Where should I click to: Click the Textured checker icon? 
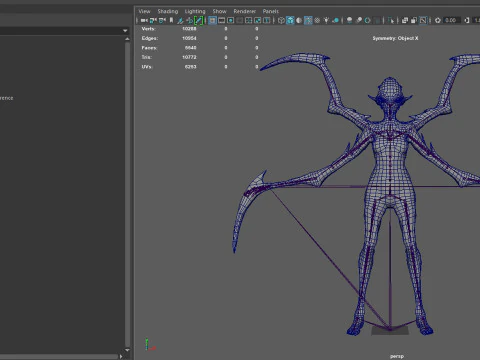point(317,21)
